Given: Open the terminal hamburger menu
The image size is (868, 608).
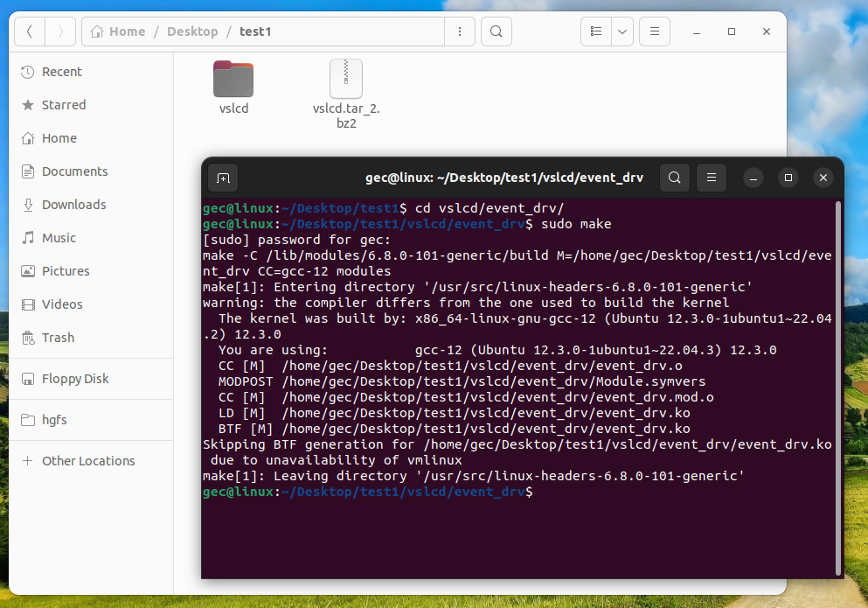Looking at the screenshot, I should tap(712, 178).
